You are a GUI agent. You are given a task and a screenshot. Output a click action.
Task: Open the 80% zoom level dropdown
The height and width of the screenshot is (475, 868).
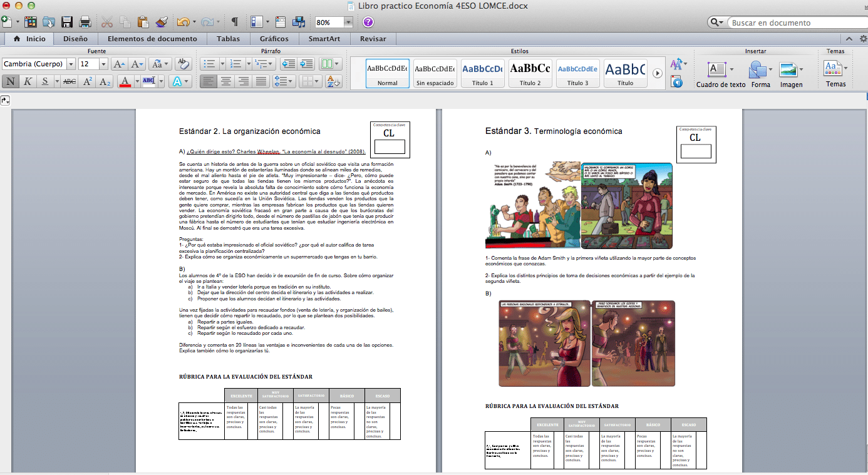(348, 23)
